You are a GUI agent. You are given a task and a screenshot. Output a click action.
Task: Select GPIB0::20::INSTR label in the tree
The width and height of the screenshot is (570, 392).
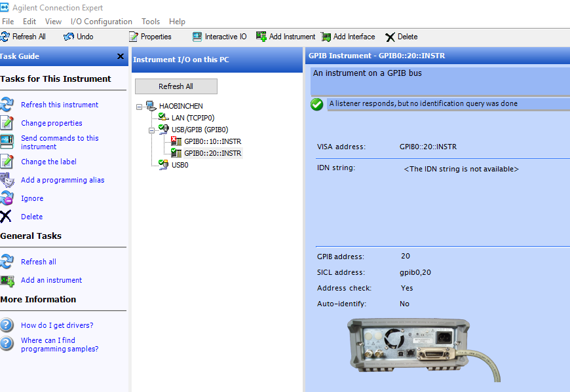tap(213, 153)
